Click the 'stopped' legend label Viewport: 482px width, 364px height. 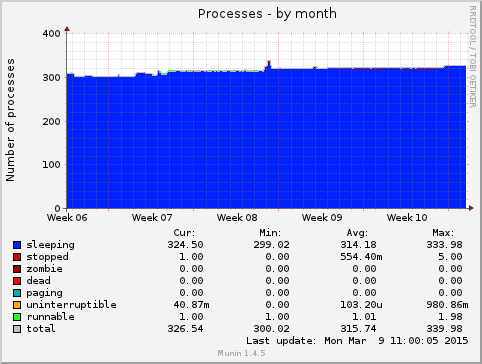47,257
